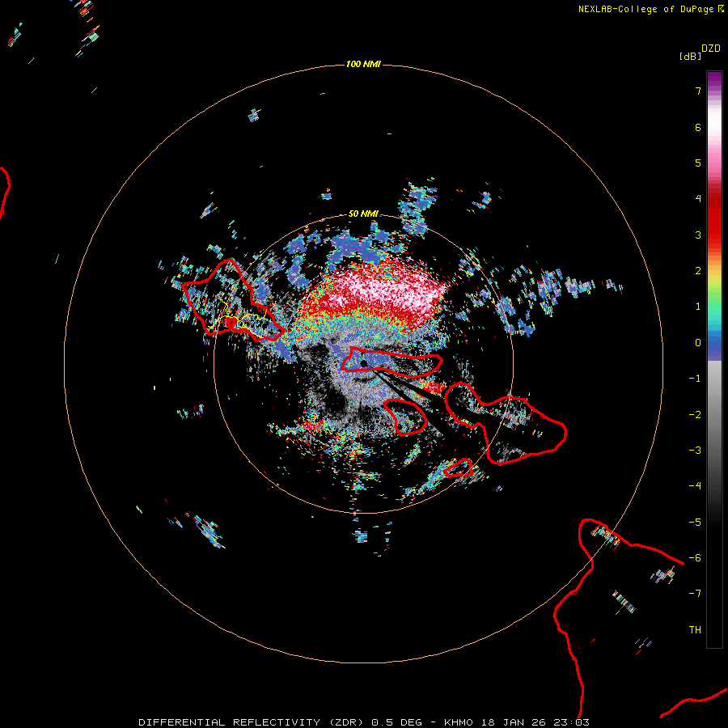This screenshot has width=728, height=728.
Task: Click the -5 value on the color scale
Action: 695,523
